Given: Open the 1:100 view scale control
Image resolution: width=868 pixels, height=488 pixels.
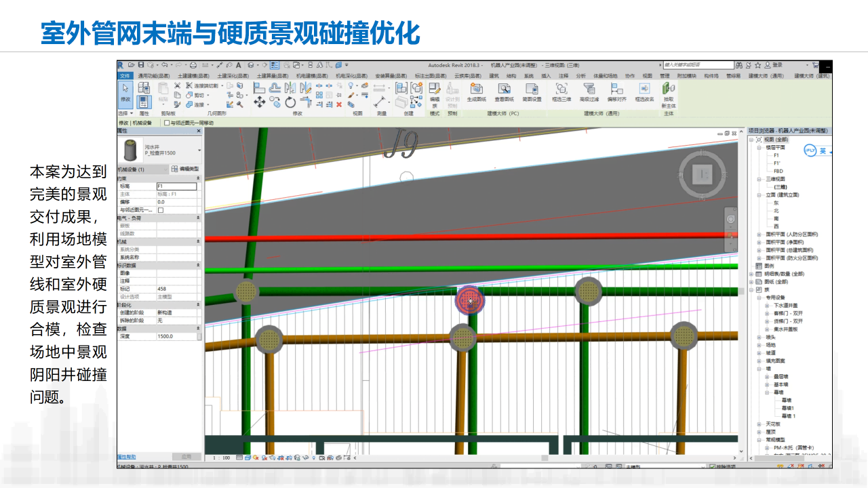Looking at the screenshot, I should tap(221, 458).
